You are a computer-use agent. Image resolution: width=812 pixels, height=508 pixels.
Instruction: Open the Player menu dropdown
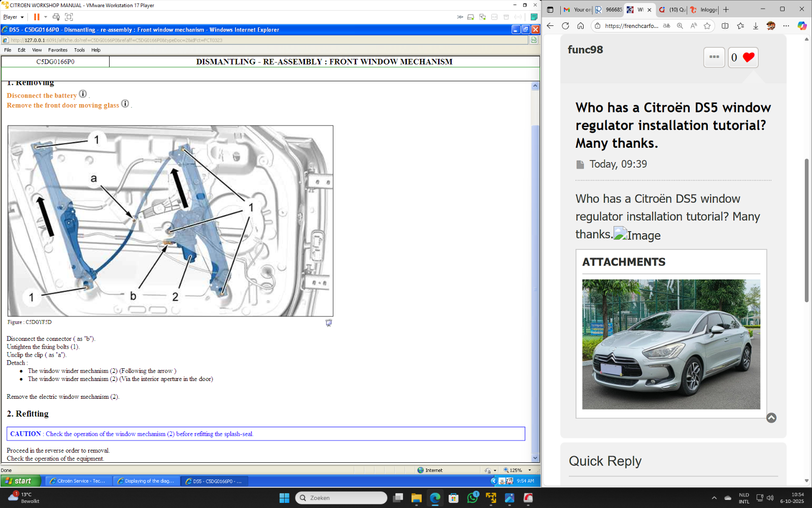pos(14,17)
